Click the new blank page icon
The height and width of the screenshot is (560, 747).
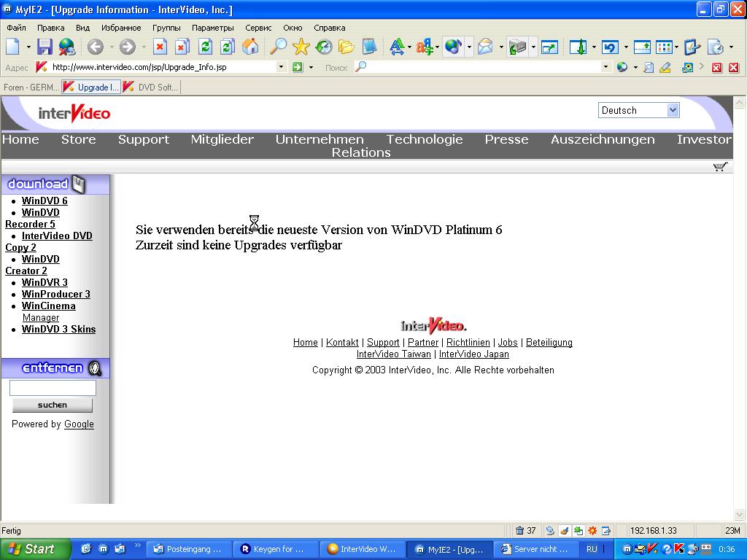(x=13, y=47)
